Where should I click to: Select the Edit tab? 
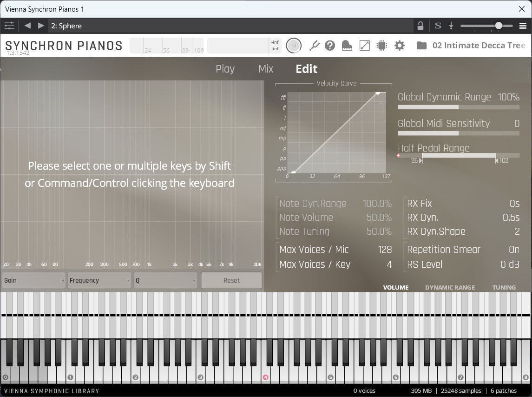coord(306,69)
